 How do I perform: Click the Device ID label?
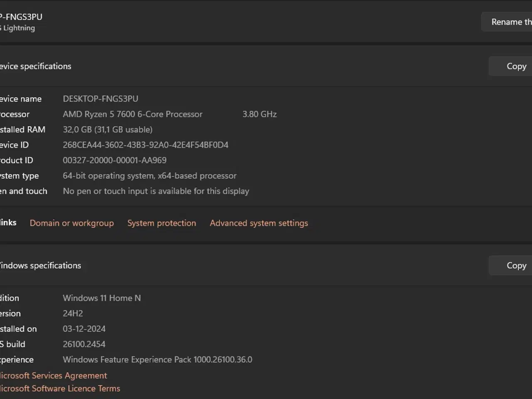[x=14, y=145]
